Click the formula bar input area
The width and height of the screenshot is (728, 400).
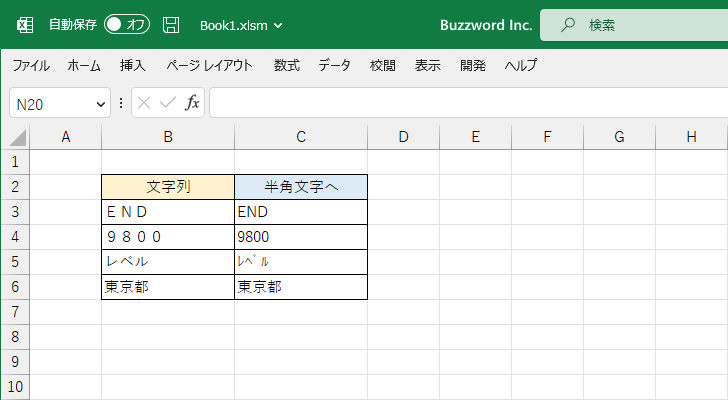[x=468, y=103]
